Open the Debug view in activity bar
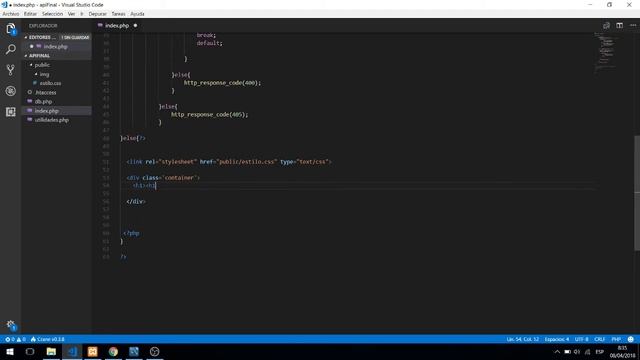This screenshot has width=640, height=360. click(11, 91)
